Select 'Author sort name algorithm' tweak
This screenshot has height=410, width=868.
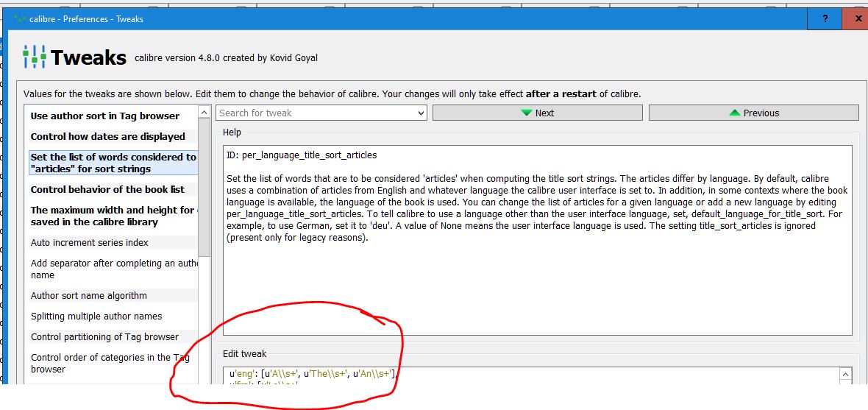tap(113, 296)
